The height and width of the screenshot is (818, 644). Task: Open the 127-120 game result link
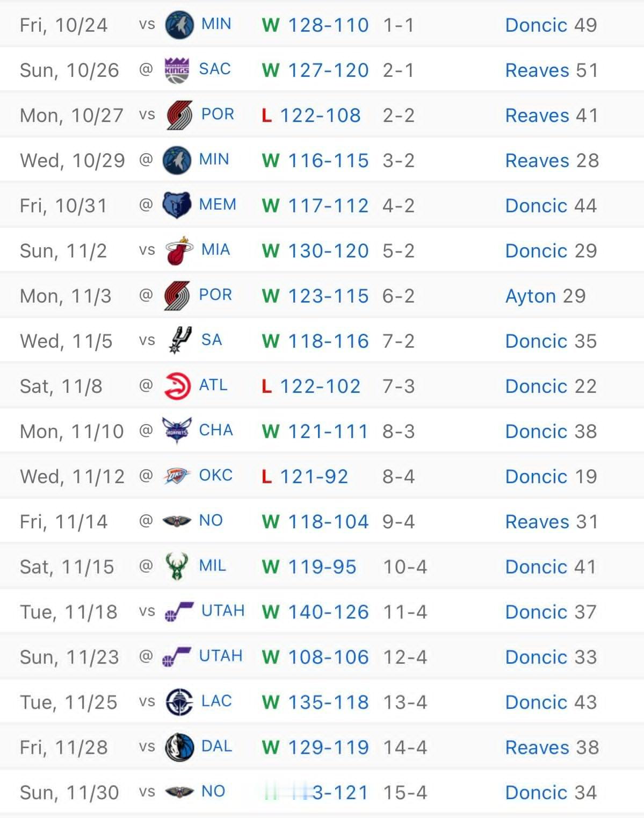tap(328, 70)
